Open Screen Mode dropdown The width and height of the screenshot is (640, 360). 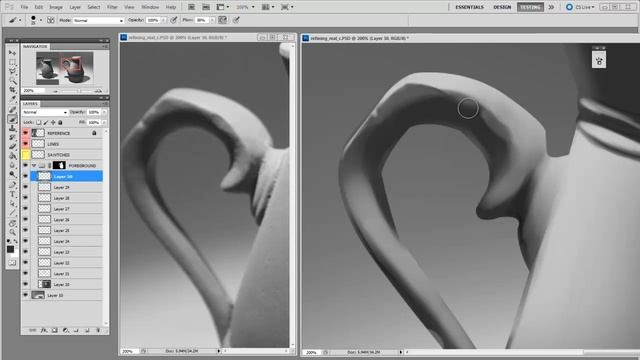[x=287, y=7]
